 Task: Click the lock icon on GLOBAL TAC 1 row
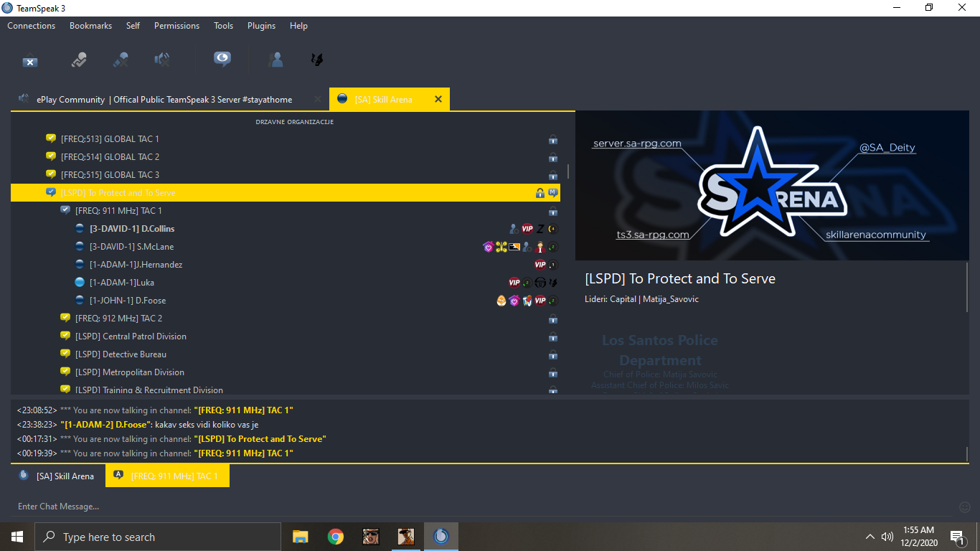(553, 139)
